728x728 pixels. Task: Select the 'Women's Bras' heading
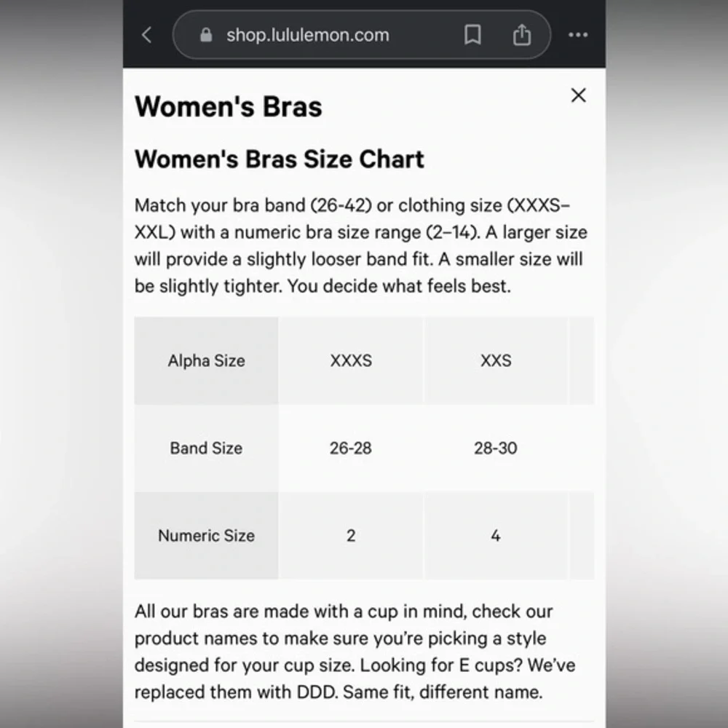(229, 107)
